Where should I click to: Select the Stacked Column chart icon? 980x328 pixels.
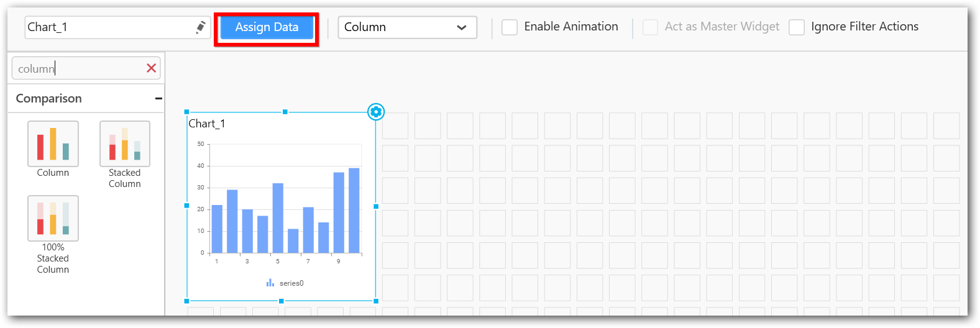(125, 144)
